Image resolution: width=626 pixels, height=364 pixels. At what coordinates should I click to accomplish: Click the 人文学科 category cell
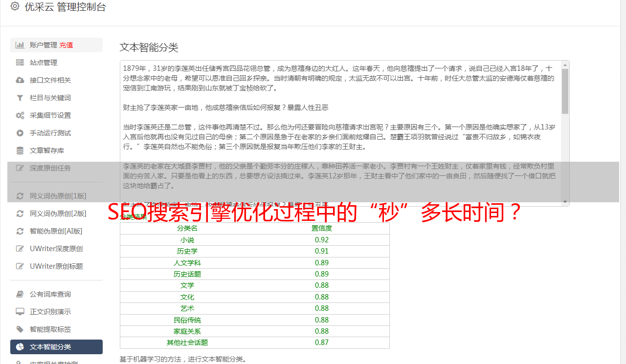coord(187,263)
